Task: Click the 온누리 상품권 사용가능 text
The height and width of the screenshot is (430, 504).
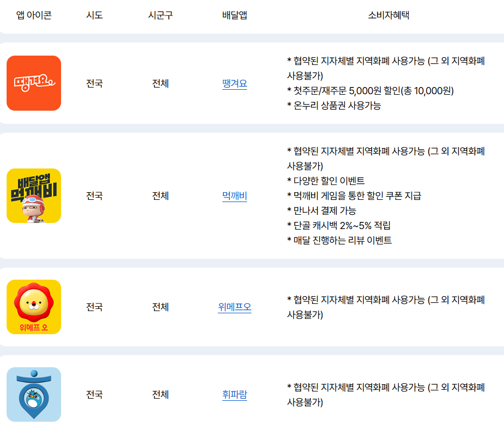Action: (334, 106)
